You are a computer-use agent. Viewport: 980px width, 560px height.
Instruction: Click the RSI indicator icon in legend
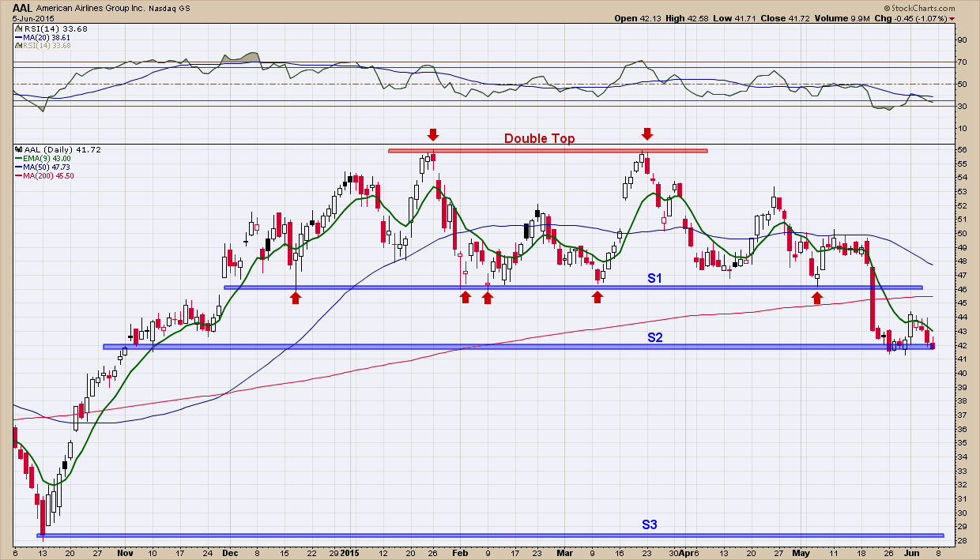click(x=19, y=29)
